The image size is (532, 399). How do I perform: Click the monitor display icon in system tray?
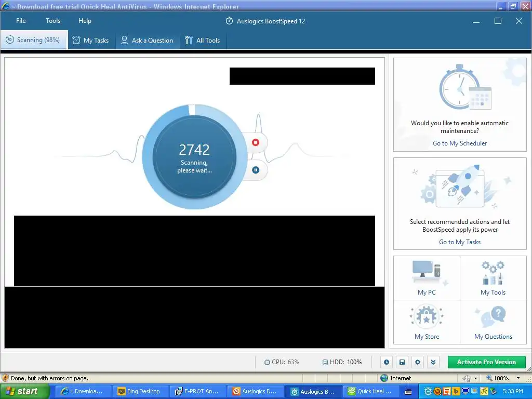465,391
